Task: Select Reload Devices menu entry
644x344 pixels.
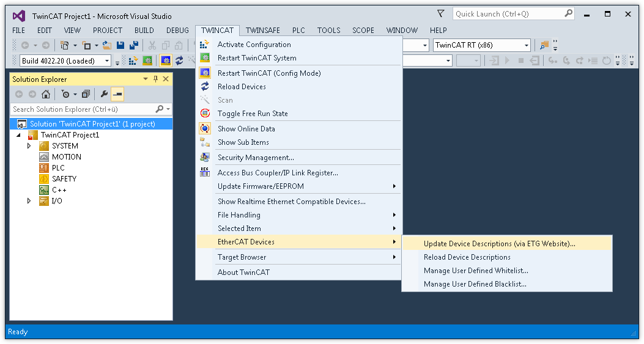Action: pos(298,87)
